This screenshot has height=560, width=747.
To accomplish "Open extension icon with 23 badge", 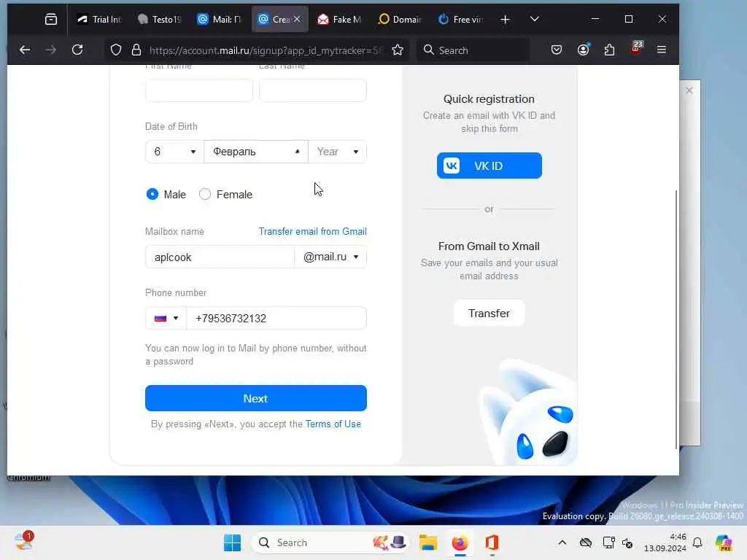I will (636, 48).
